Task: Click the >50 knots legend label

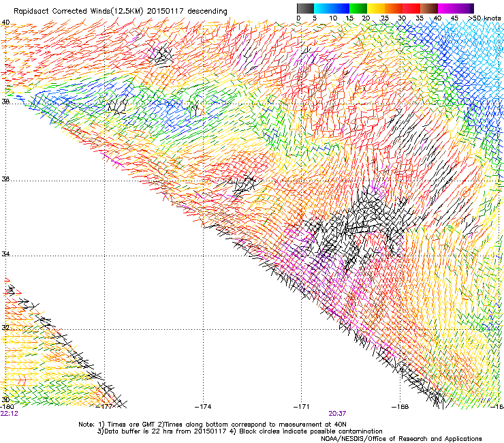Action: 484,18
